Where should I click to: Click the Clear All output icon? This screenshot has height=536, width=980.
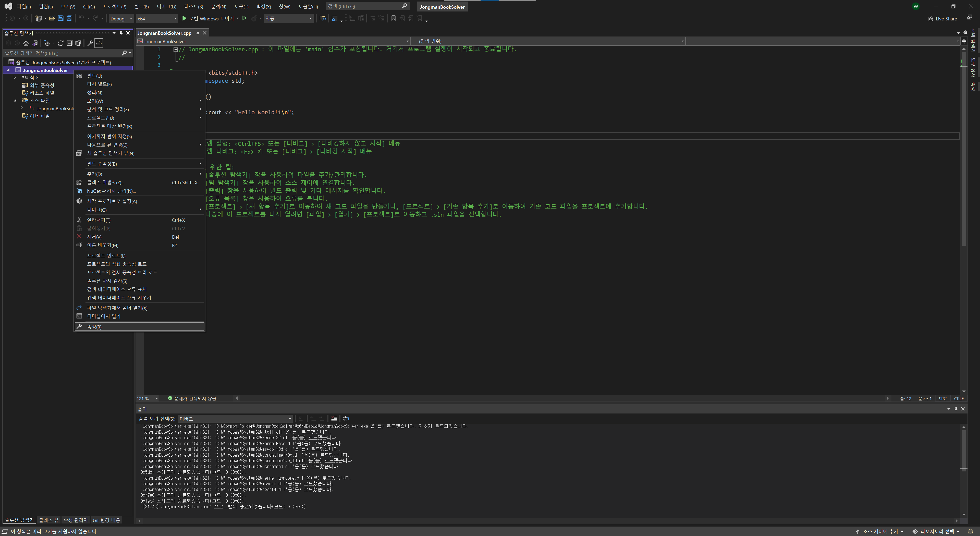coord(334,418)
